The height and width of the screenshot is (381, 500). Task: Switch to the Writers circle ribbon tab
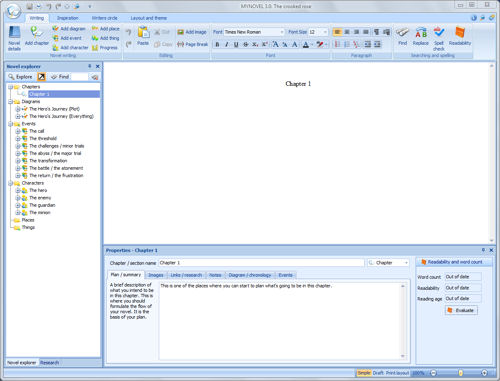point(105,18)
